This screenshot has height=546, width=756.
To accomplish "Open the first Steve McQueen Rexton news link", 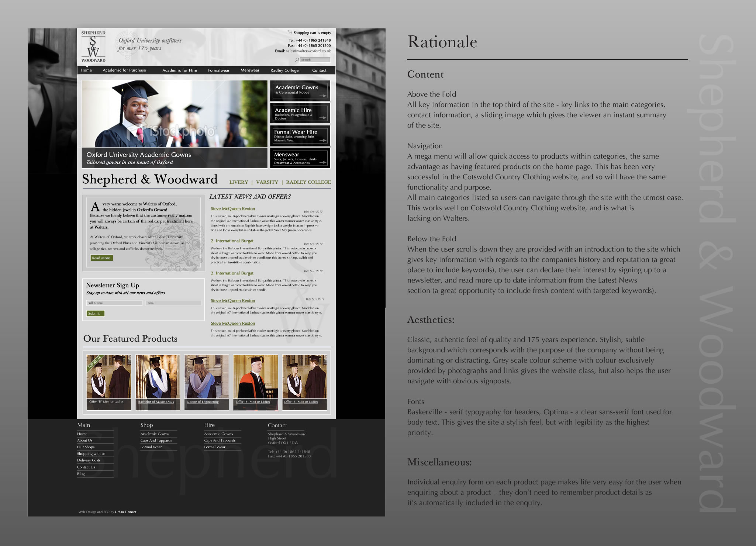I will [233, 209].
